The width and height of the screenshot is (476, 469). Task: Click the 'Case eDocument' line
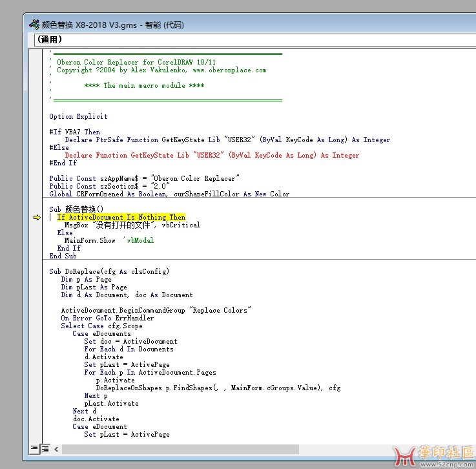coord(99,427)
